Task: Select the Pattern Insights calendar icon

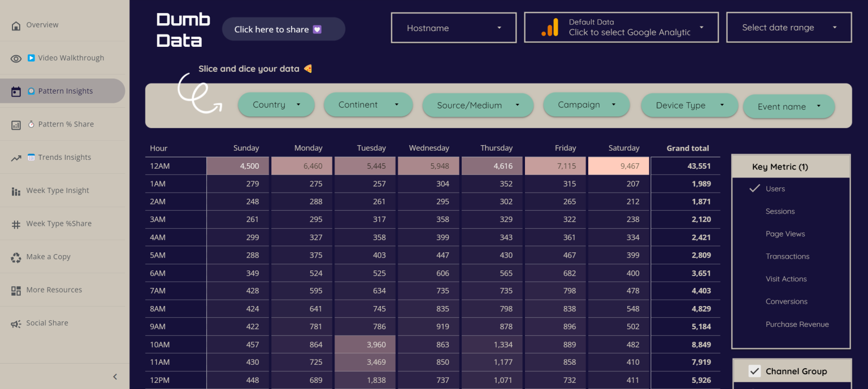Action: point(16,90)
